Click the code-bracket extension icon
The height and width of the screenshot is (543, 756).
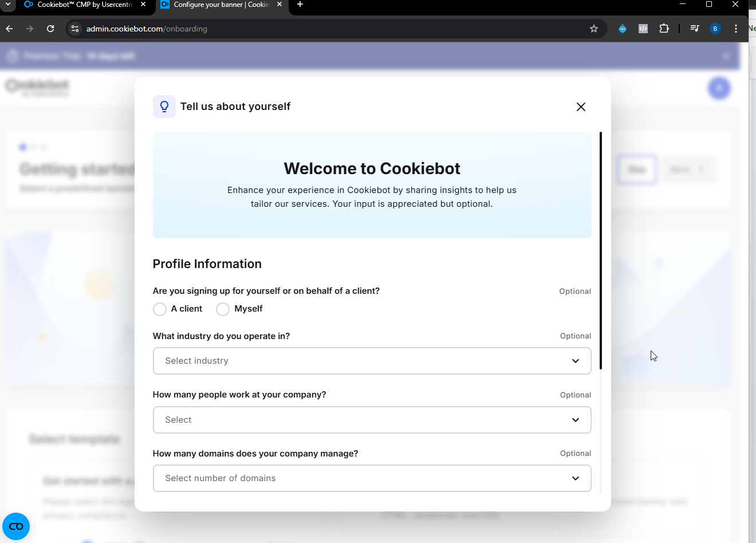coord(643,29)
